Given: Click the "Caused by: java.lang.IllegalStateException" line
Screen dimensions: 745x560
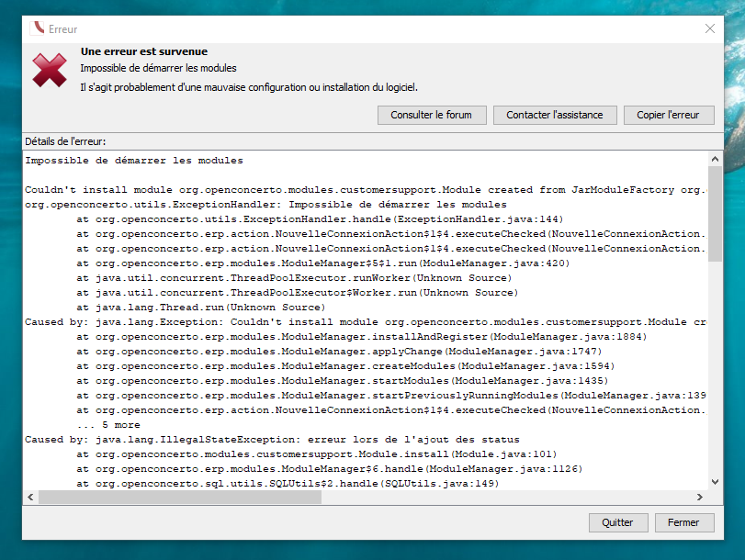Looking at the screenshot, I should 272,440.
